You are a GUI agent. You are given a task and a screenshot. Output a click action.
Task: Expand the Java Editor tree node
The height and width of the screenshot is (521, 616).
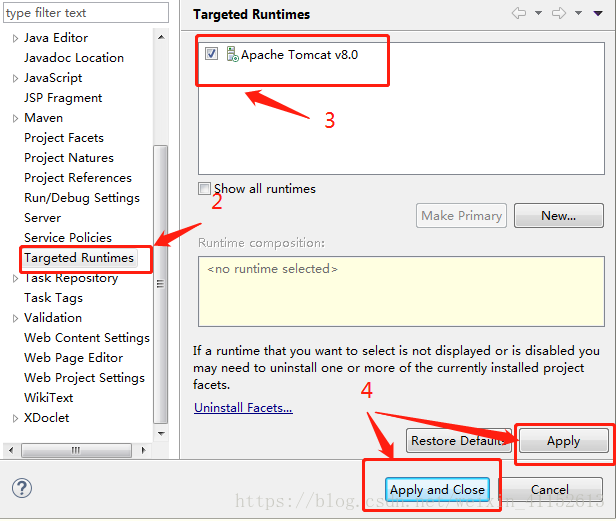(15, 38)
